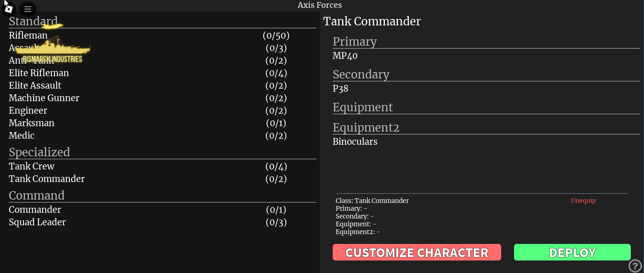This screenshot has height=273, width=644.
Task: Select the Binoculars equipment item
Action: tap(355, 142)
